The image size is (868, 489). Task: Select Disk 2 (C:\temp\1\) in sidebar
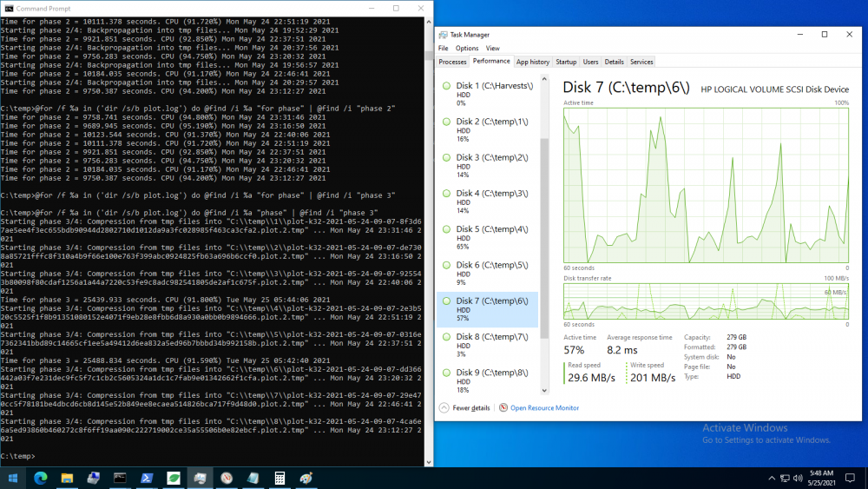coord(488,130)
